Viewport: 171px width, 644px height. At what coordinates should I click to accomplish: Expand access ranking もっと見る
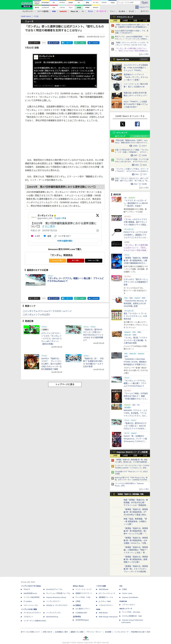click(x=144, y=54)
